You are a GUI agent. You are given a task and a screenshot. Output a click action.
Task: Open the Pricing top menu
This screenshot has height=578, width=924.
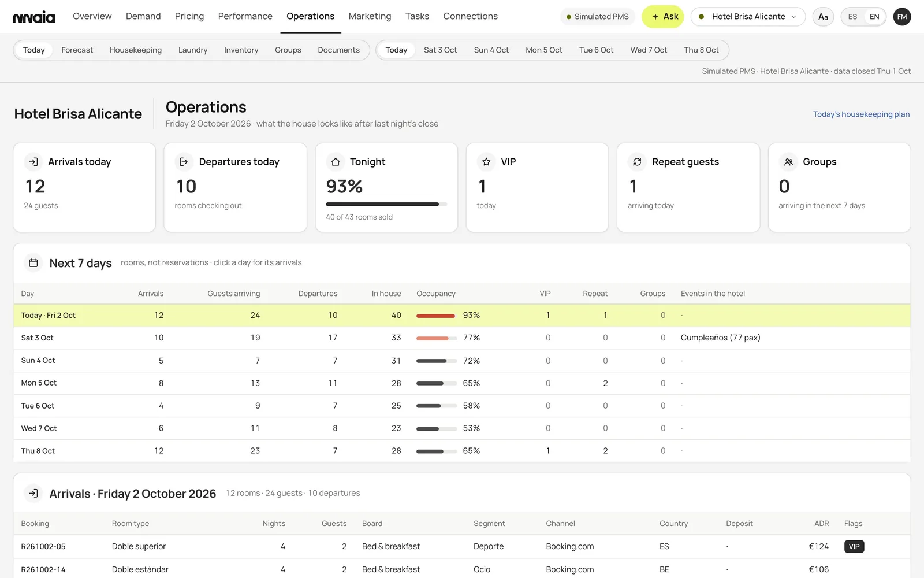pyautogui.click(x=189, y=16)
